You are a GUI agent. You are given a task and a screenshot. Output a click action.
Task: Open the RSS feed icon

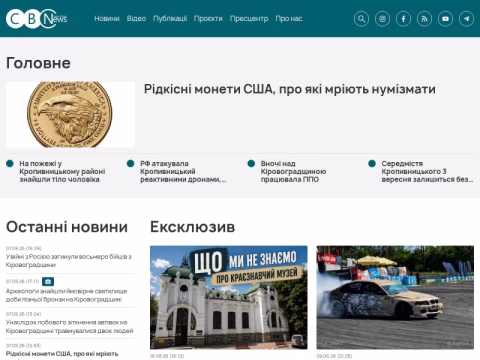coord(424,19)
